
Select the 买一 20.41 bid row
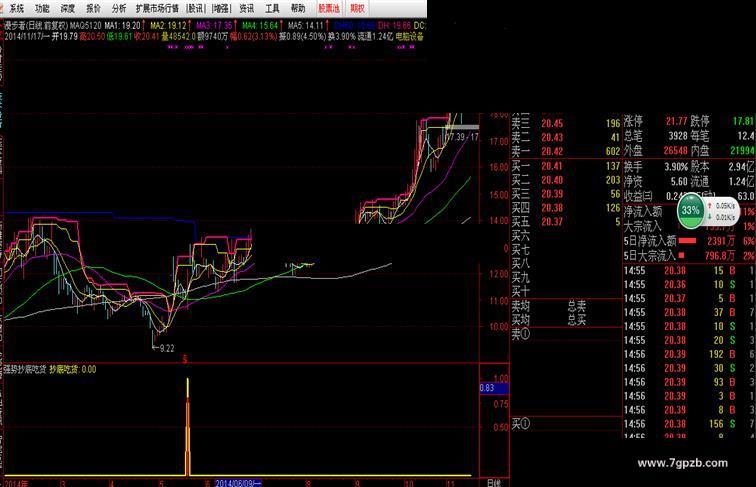[566, 166]
